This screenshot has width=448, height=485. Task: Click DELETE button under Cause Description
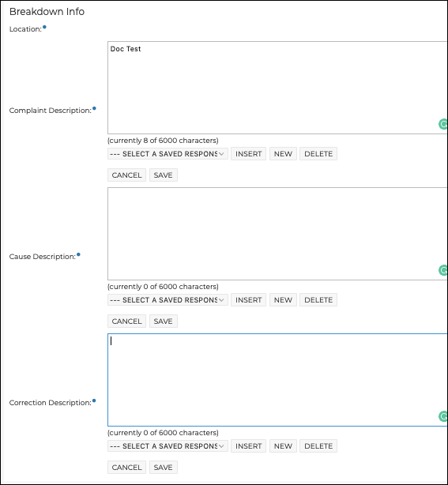click(318, 299)
